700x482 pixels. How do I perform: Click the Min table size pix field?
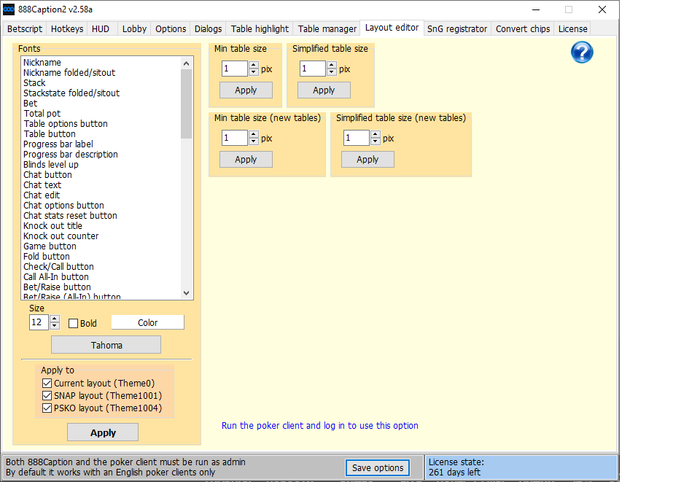(235, 69)
